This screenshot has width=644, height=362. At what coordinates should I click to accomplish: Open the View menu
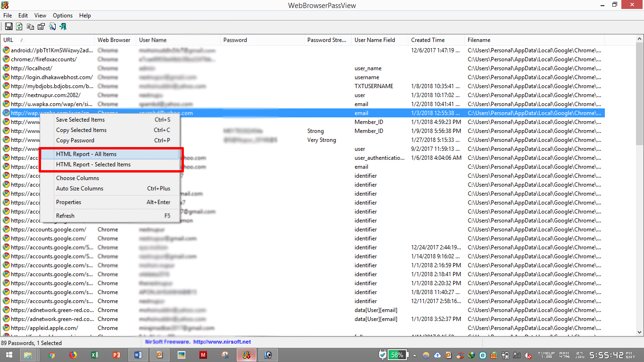click(x=41, y=16)
